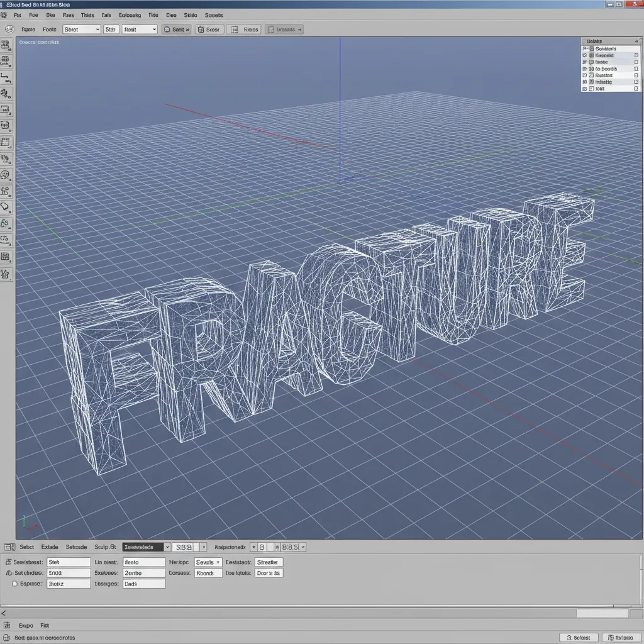Click the Scosr button
The height and width of the screenshot is (644, 644).
tap(209, 30)
